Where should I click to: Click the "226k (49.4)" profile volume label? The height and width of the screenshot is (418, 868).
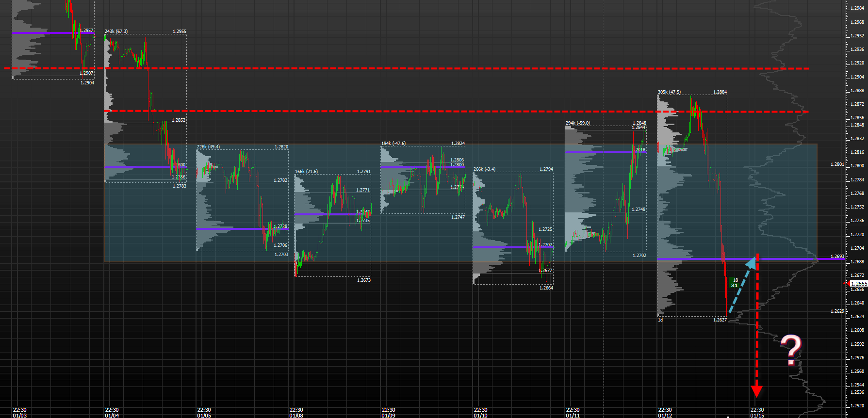208,147
